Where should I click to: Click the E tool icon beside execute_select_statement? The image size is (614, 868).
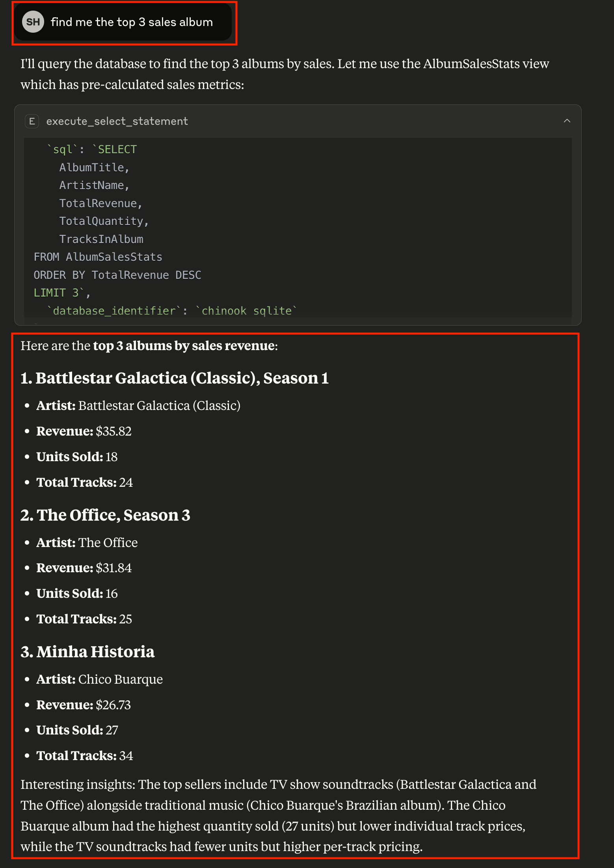32,121
